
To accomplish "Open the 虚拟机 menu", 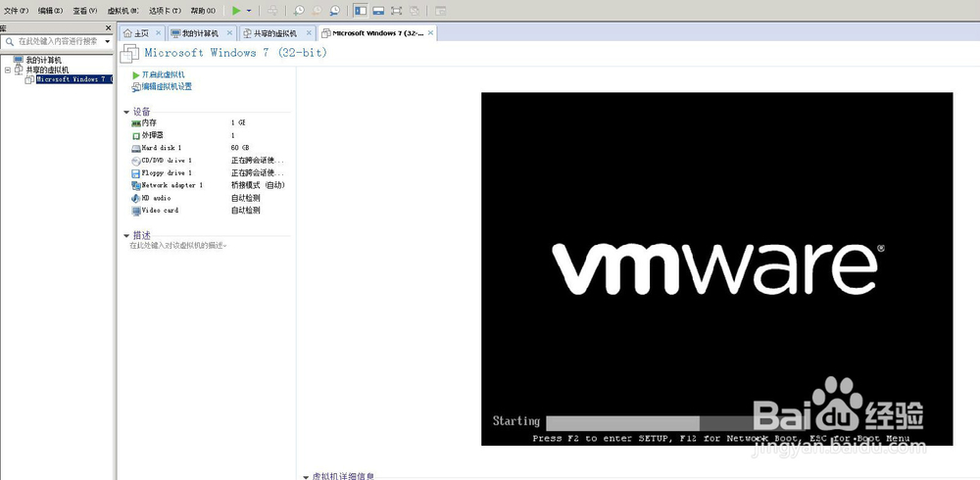I will [x=123, y=11].
